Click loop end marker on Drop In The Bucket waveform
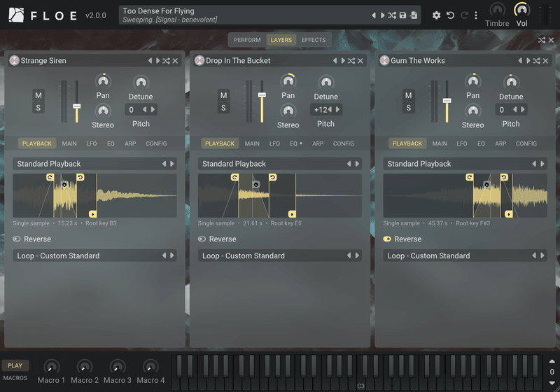Screen dimensions: 560x392 [x=273, y=177]
